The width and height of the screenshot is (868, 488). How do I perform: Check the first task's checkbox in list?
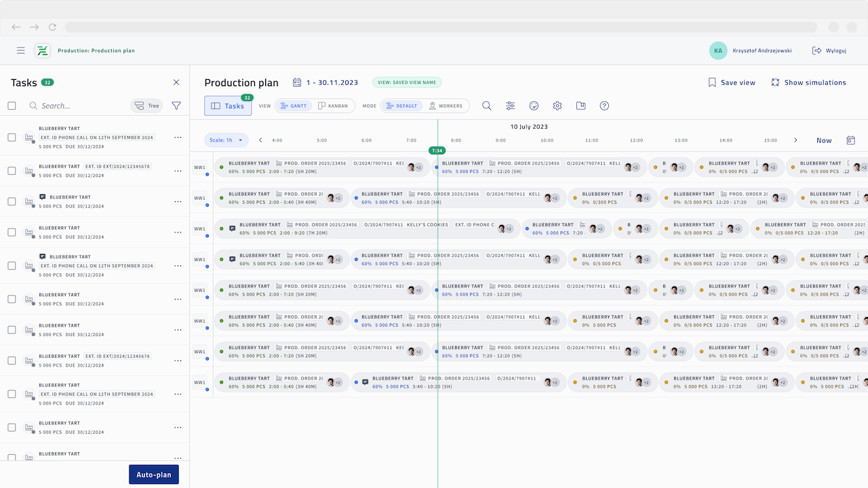12,138
